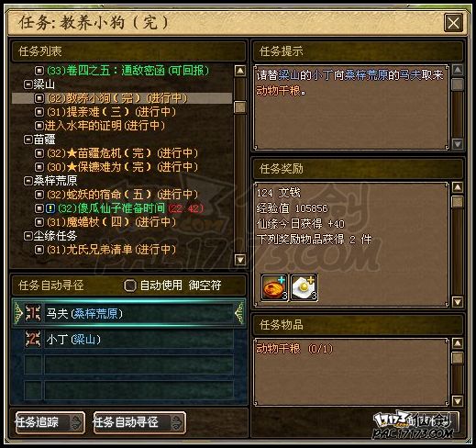Image resolution: width=476 pixels, height=448 pixels.
Task: Collapse the 苗疆 quest group
Action: pos(28,140)
